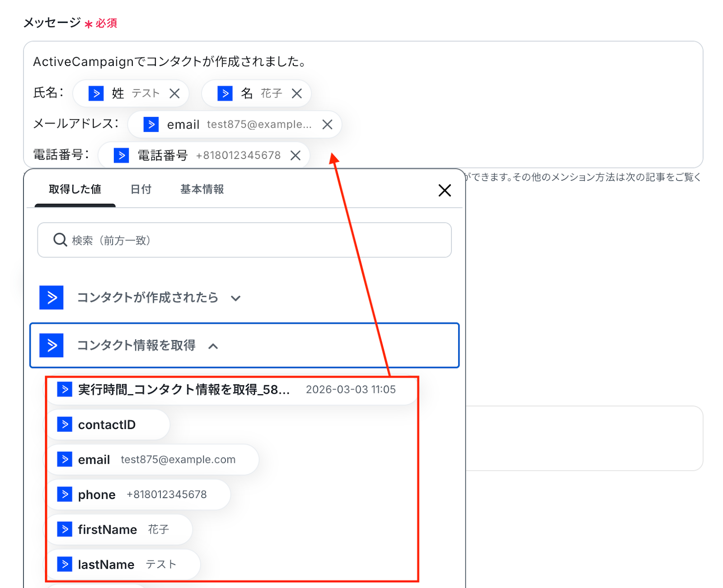
Task: Select the 取得した値 tab
Action: pyautogui.click(x=75, y=190)
